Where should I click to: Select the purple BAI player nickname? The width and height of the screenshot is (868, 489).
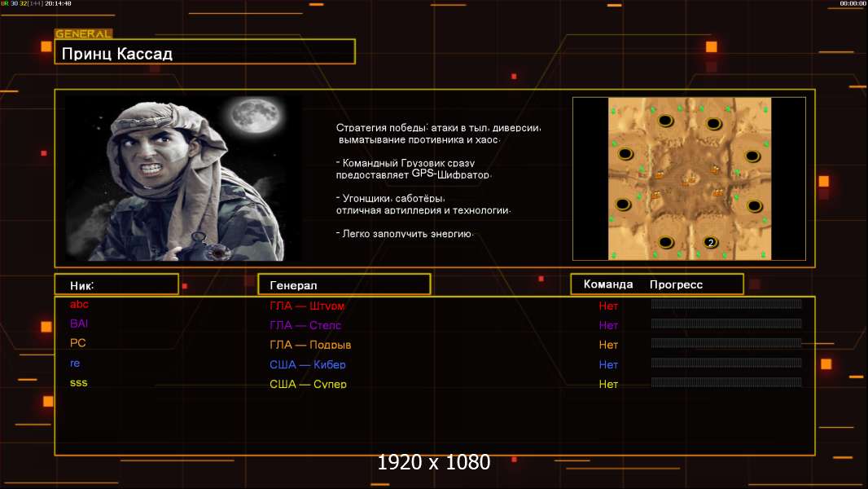click(79, 324)
